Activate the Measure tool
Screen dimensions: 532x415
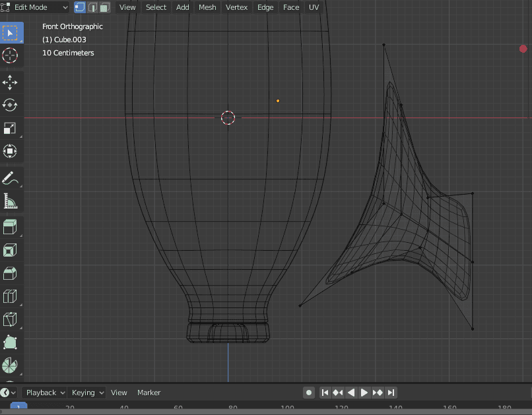coord(11,201)
